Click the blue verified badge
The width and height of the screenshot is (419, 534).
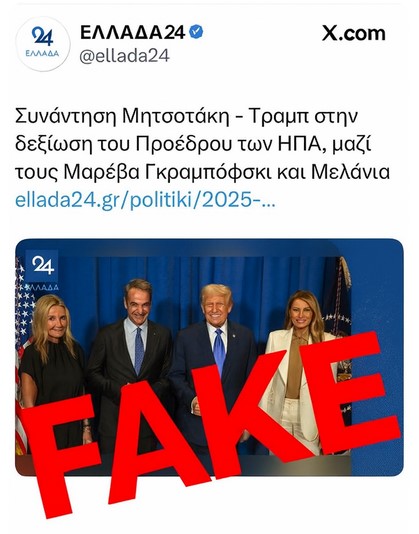point(196,32)
